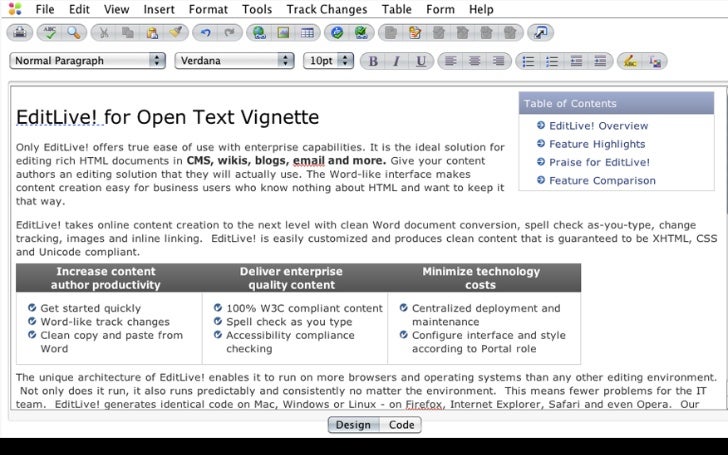Image resolution: width=728 pixels, height=455 pixels.
Task: Click the blue circle checkmark icon
Action: click(337, 32)
